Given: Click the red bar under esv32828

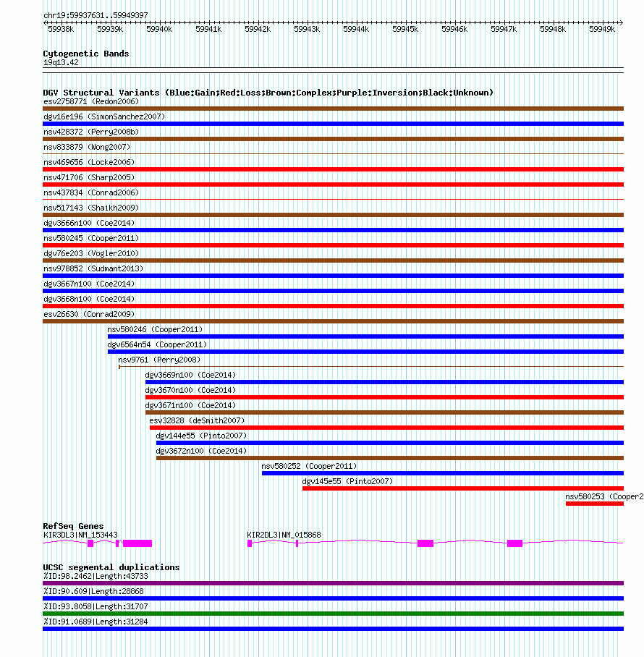Looking at the screenshot, I should click(x=386, y=428).
